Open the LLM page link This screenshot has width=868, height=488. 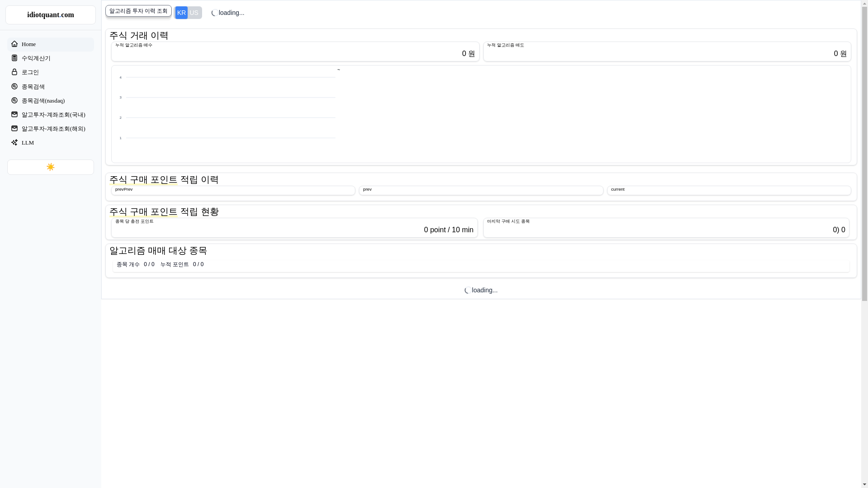[x=51, y=142]
